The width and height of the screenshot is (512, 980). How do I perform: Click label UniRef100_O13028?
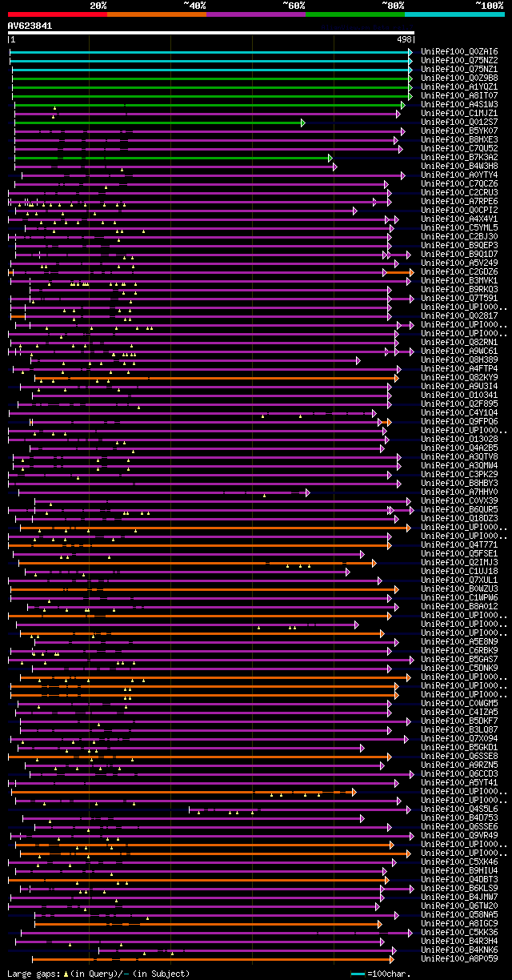click(459, 439)
